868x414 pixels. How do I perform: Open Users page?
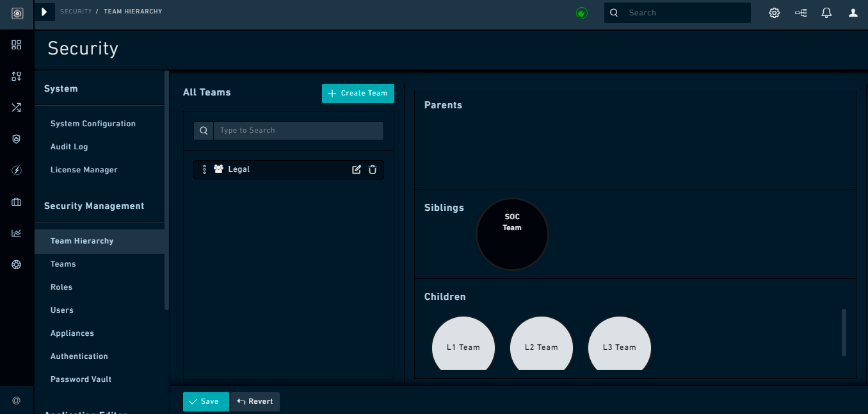click(x=62, y=310)
